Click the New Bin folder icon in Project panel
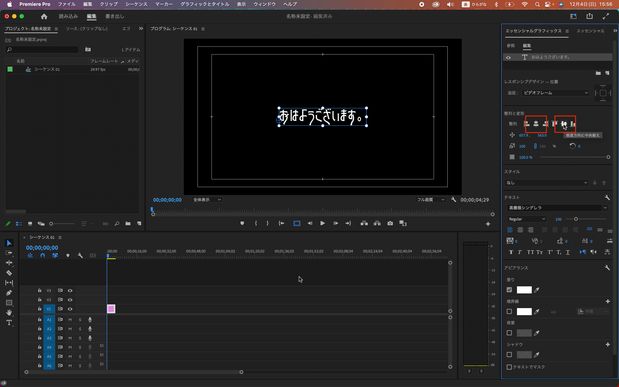The width and height of the screenshot is (619, 387). (x=128, y=224)
